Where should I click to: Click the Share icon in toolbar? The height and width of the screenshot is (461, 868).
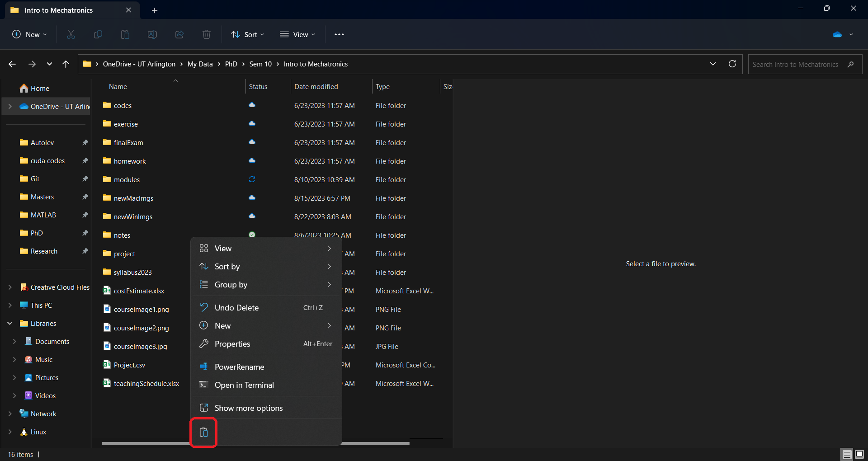tap(179, 34)
